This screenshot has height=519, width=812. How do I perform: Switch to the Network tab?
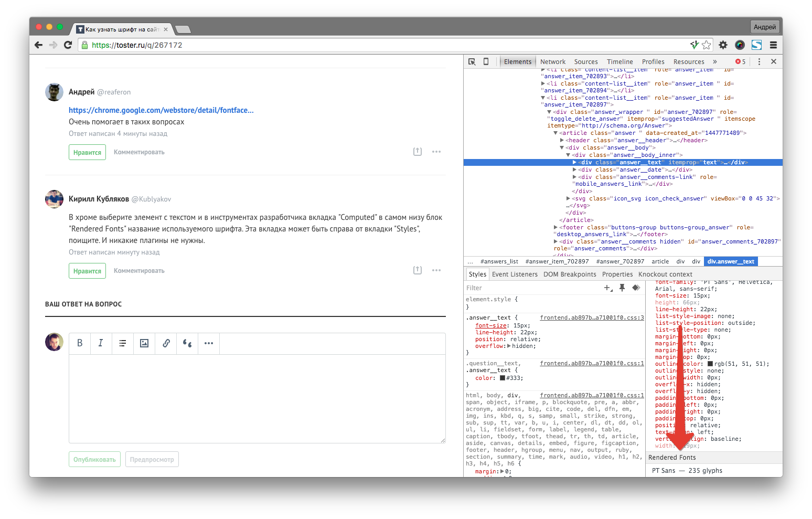click(x=553, y=61)
